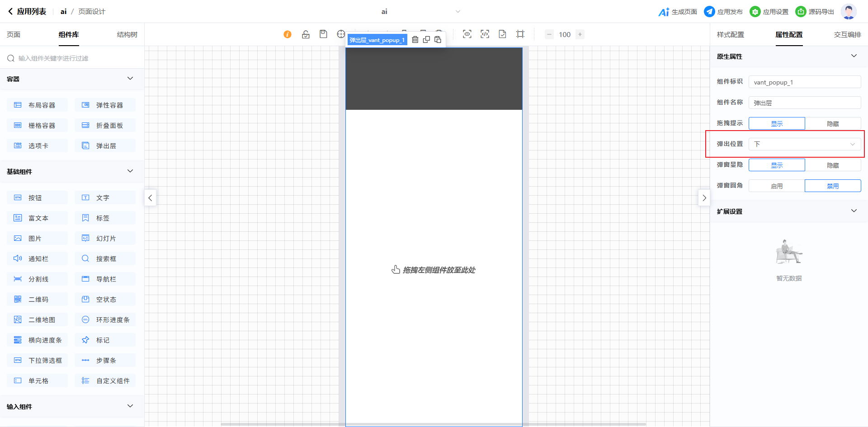Open the code view bracket icon
This screenshot has height=427, width=868.
[x=485, y=34]
